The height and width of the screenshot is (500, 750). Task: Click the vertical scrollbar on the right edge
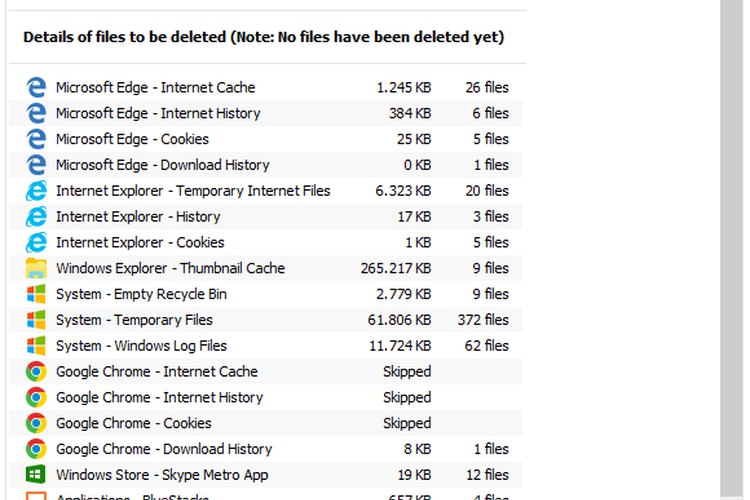pyautogui.click(x=732, y=249)
